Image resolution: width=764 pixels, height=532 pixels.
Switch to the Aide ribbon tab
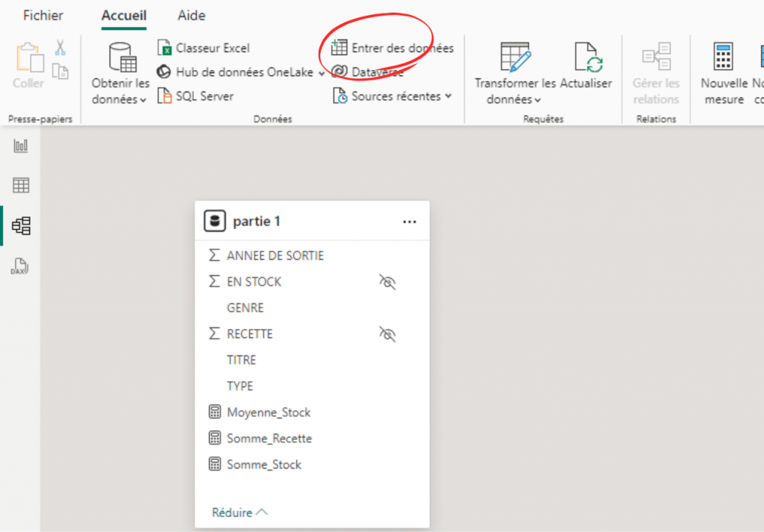coord(192,16)
